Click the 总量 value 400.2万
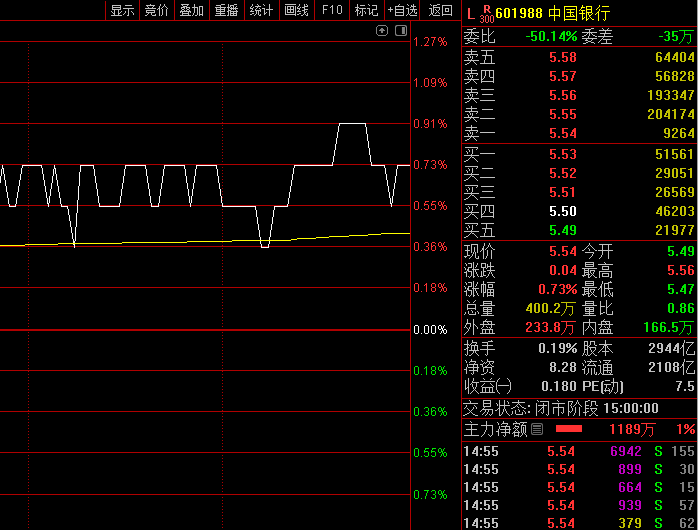 tap(550, 308)
